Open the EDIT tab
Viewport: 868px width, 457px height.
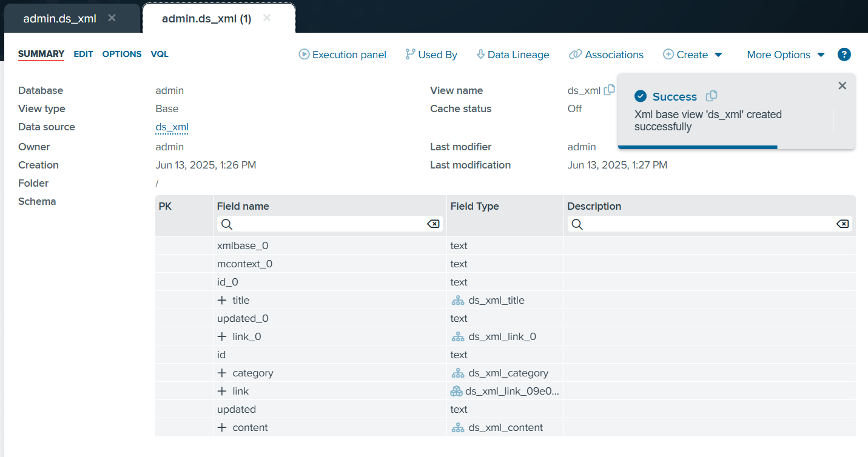(84, 54)
